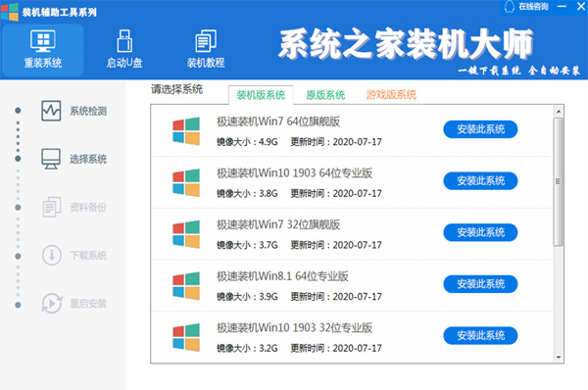Install 极速装机Win7 32位旗舰版 system
Viewport: 588px width, 390px height.
coord(480,232)
